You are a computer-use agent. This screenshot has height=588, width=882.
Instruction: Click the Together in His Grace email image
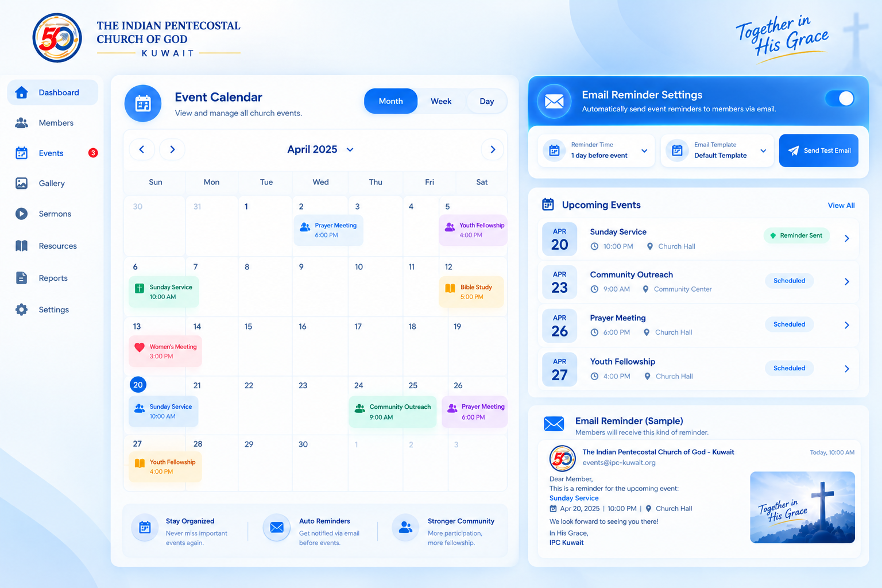(802, 507)
